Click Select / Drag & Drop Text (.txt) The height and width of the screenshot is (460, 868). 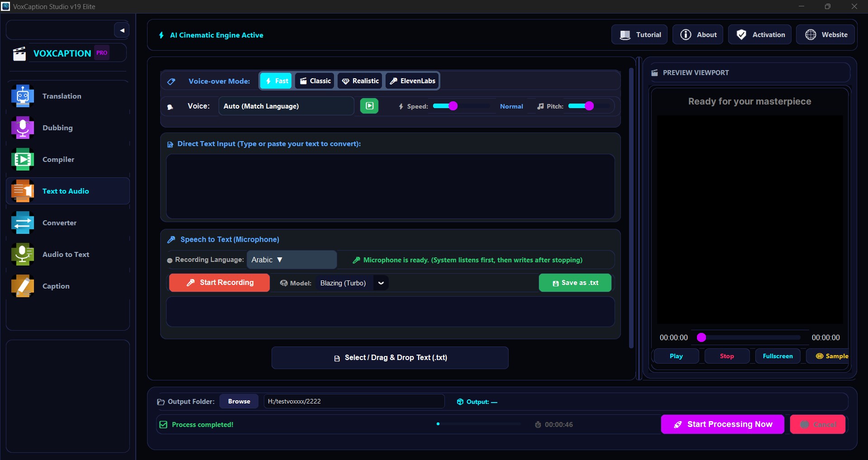coord(390,358)
